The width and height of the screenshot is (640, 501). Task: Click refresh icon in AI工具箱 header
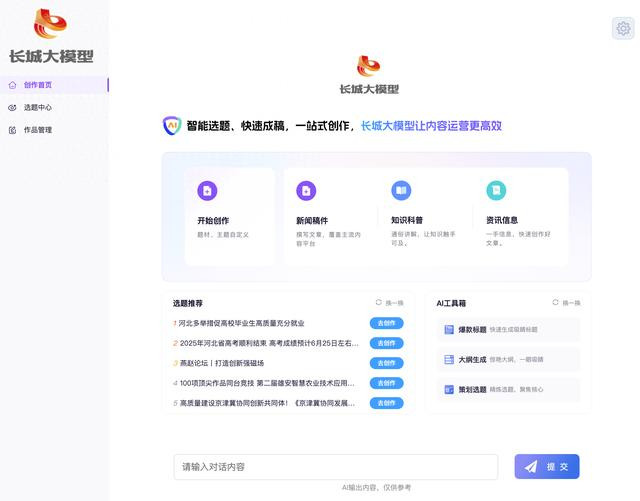pos(555,302)
